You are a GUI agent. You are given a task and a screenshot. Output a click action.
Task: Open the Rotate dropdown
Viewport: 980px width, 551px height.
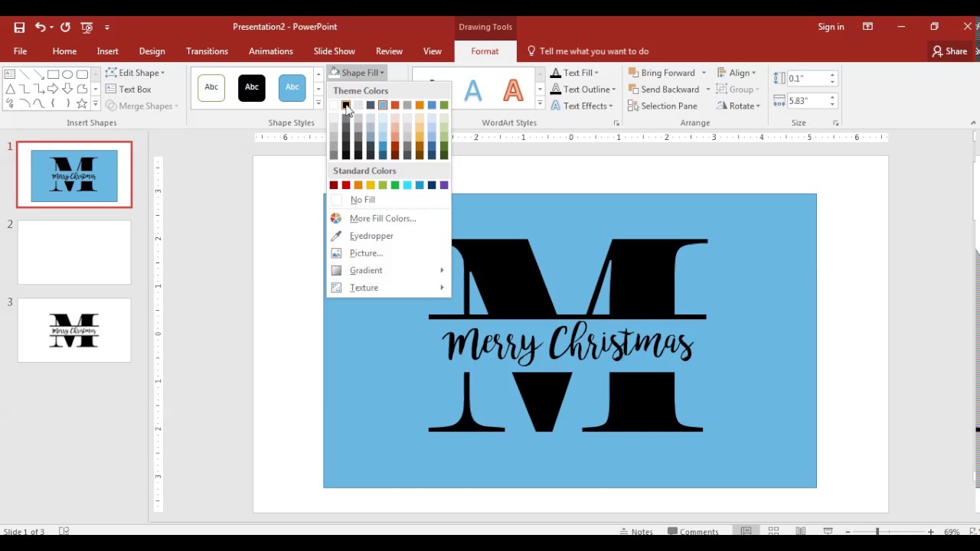pos(739,106)
